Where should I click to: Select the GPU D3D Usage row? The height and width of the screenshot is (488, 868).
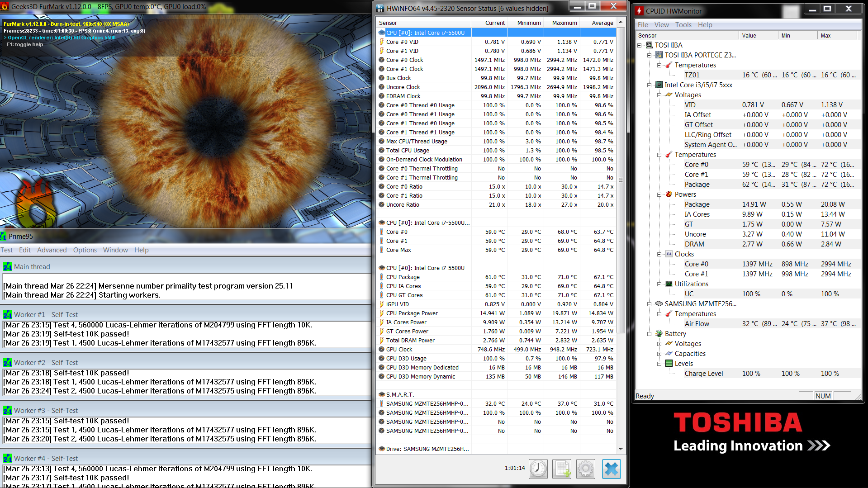click(x=496, y=358)
